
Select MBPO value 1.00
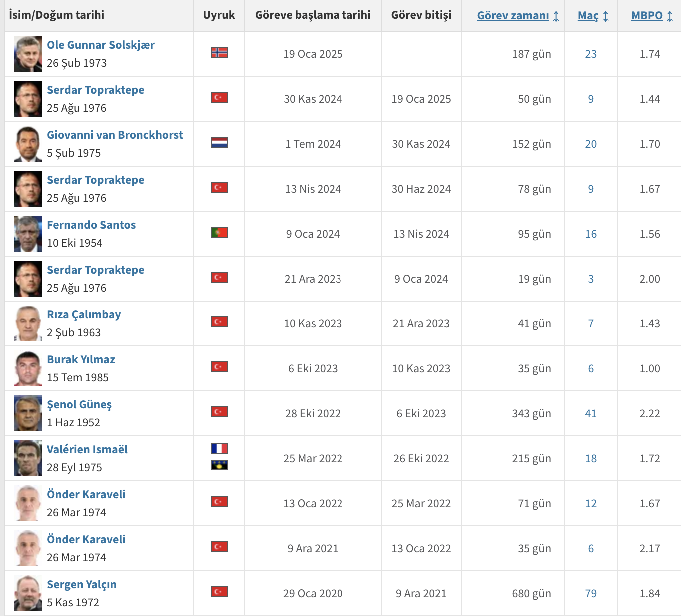(x=650, y=368)
